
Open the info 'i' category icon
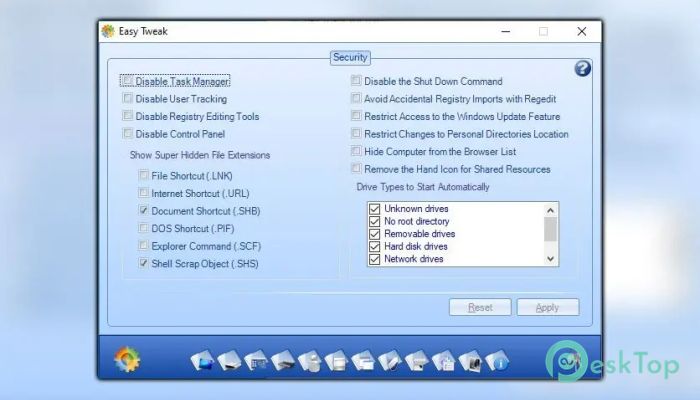pyautogui.click(x=497, y=361)
